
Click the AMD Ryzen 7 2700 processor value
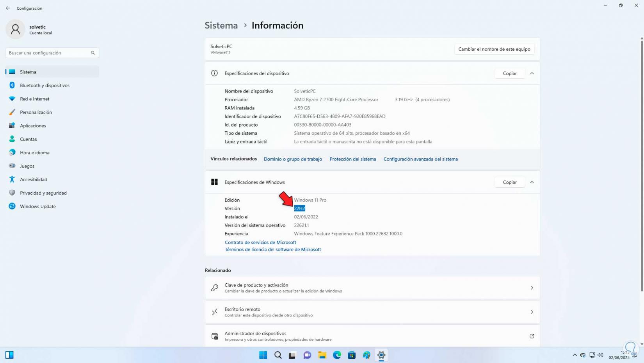click(336, 100)
